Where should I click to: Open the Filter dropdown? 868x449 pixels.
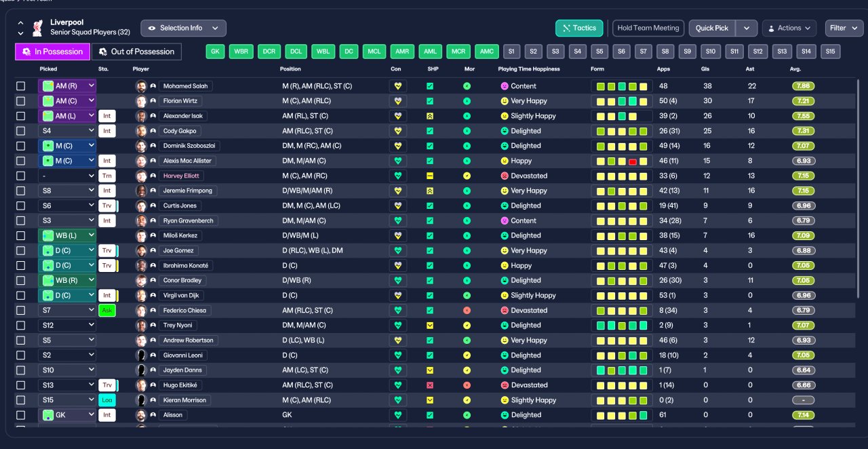pos(844,28)
